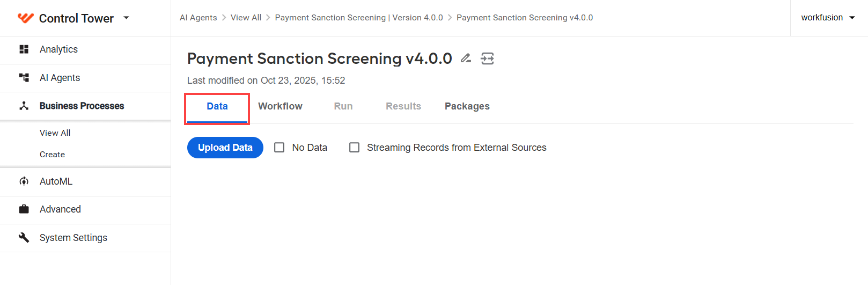Screen dimensions: 868x285
Task: Click the pencil edit name icon
Action: [466, 58]
